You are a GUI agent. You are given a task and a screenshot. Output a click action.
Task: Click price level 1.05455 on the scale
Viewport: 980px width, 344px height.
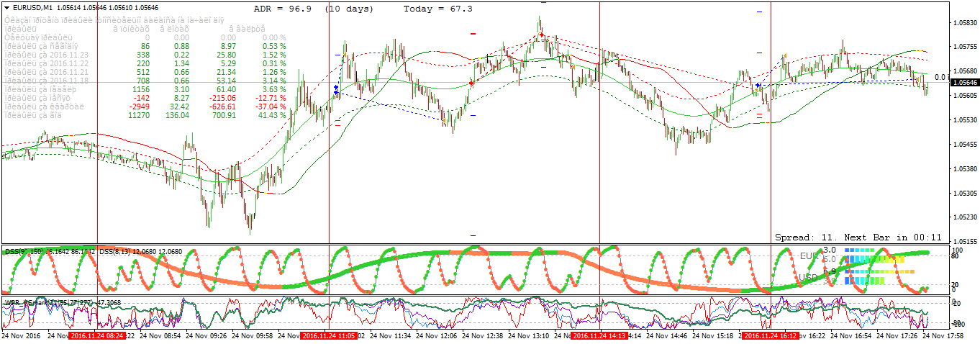(964, 145)
